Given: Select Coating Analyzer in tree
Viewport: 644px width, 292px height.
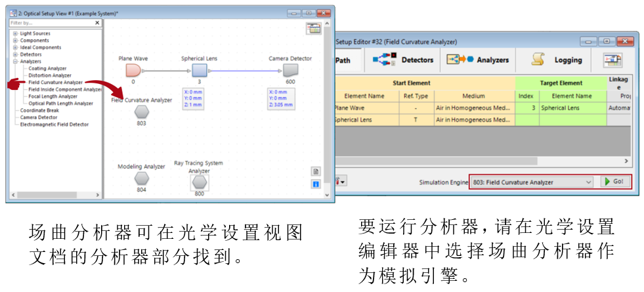Looking at the screenshot, I should [47, 69].
